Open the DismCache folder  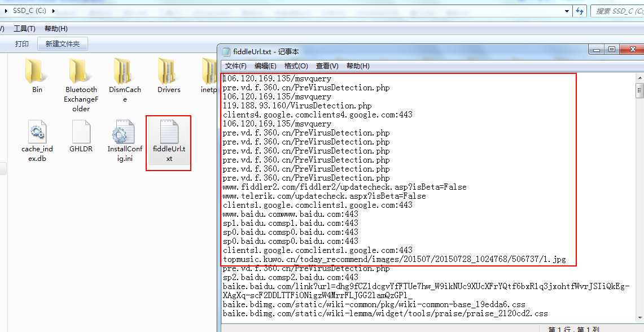click(x=125, y=81)
